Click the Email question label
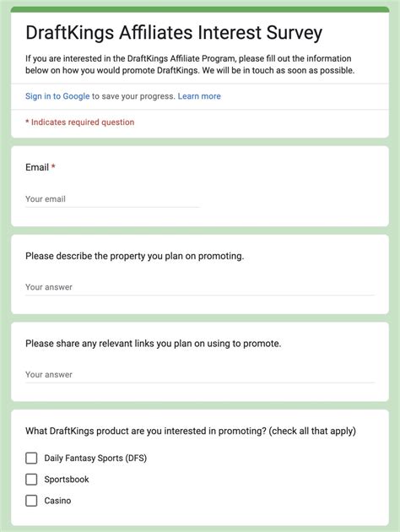Image resolution: width=400 pixels, height=532 pixels. pos(37,167)
